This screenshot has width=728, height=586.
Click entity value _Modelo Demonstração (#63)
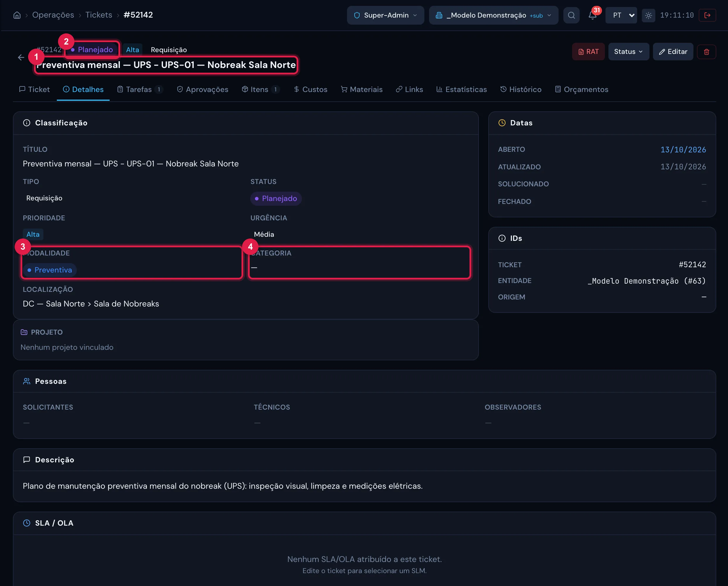[647, 281]
